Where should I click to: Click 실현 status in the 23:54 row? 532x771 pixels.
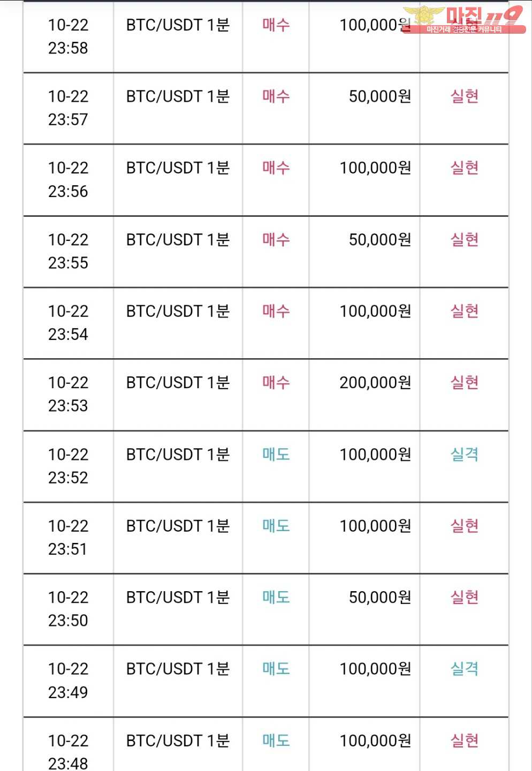pos(465,311)
